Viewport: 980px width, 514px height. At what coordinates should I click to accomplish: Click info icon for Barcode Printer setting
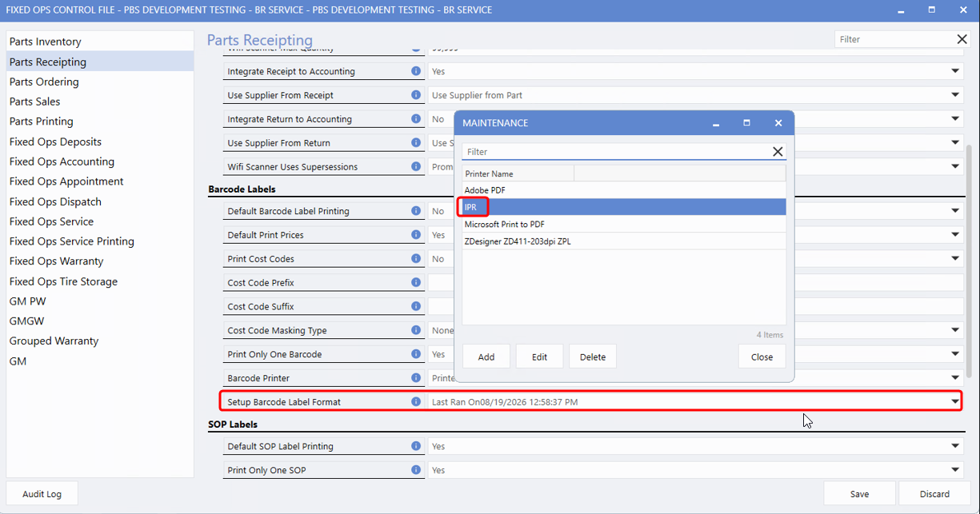coord(416,378)
